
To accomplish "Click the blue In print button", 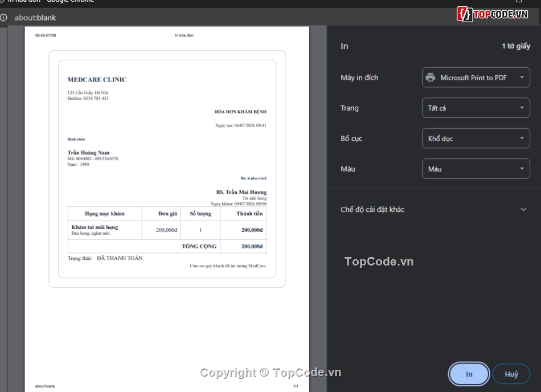I will click(x=469, y=374).
